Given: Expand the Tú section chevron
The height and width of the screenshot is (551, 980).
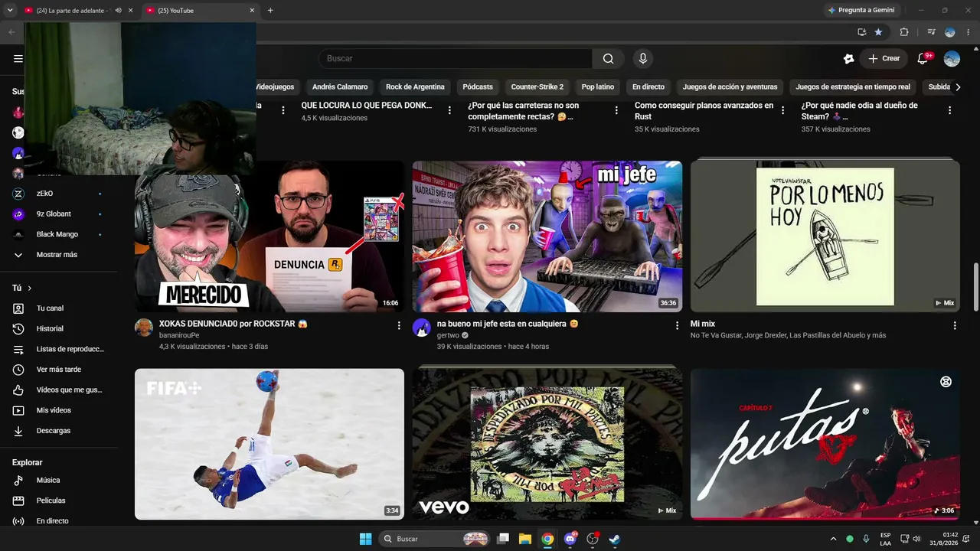Looking at the screenshot, I should [30, 288].
